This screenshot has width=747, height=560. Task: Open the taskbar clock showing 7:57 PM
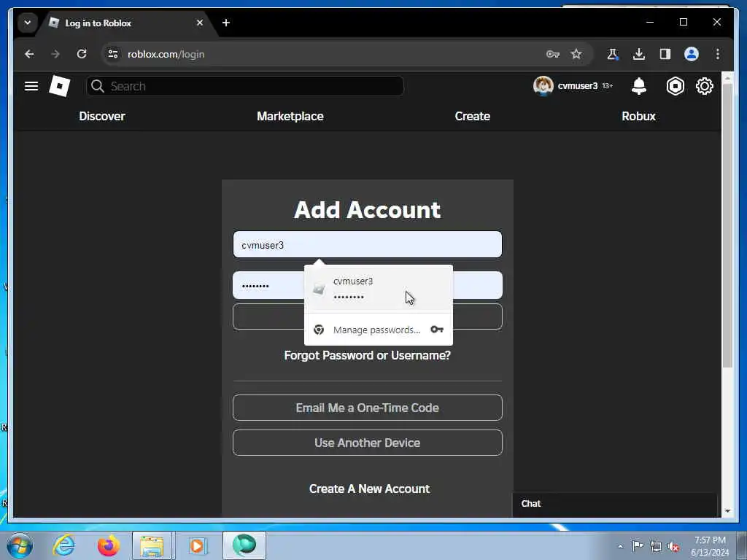point(710,546)
